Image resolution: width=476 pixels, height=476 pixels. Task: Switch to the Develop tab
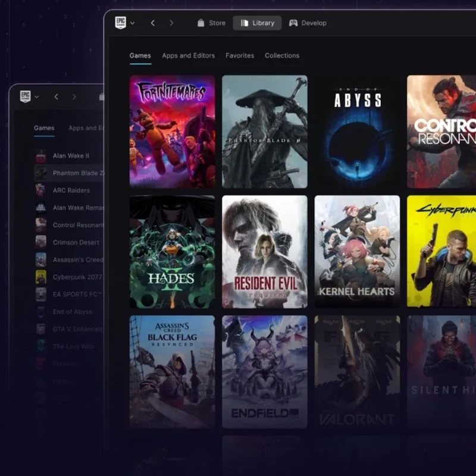(x=308, y=23)
